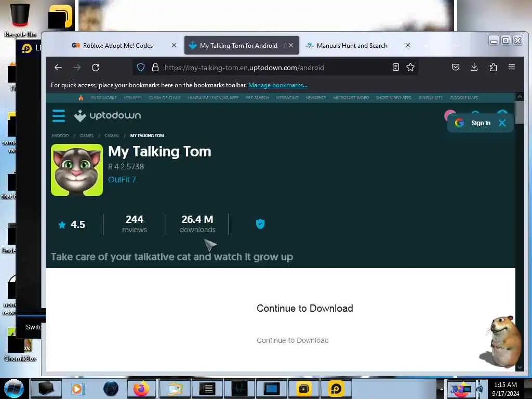This screenshot has height=399, width=532.
Task: Close the Roblox: Adopt Me! Codes tab
Action: point(174,45)
